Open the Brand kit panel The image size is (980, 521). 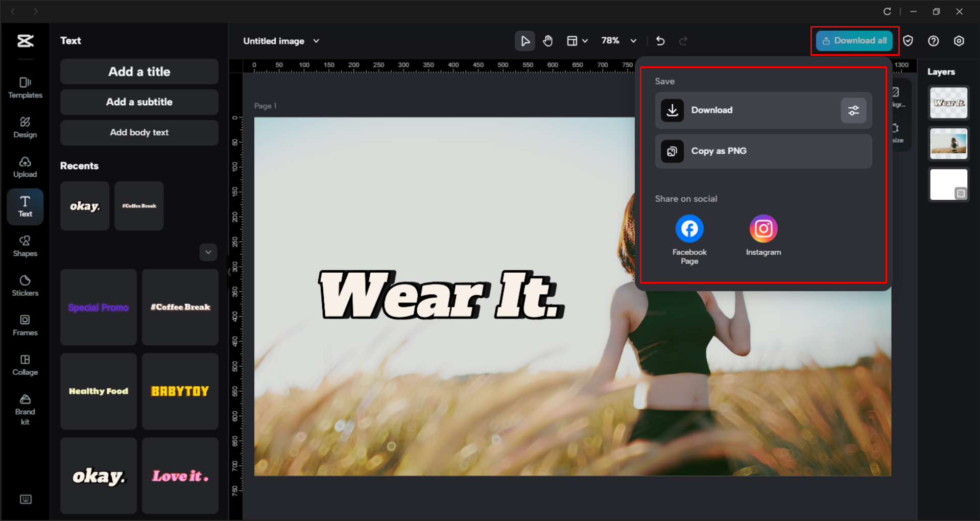click(25, 409)
